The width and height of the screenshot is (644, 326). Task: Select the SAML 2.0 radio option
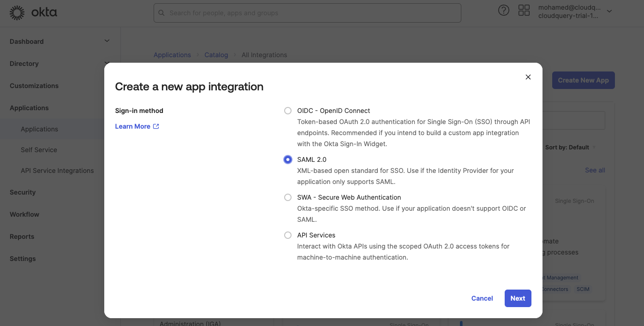tap(288, 160)
